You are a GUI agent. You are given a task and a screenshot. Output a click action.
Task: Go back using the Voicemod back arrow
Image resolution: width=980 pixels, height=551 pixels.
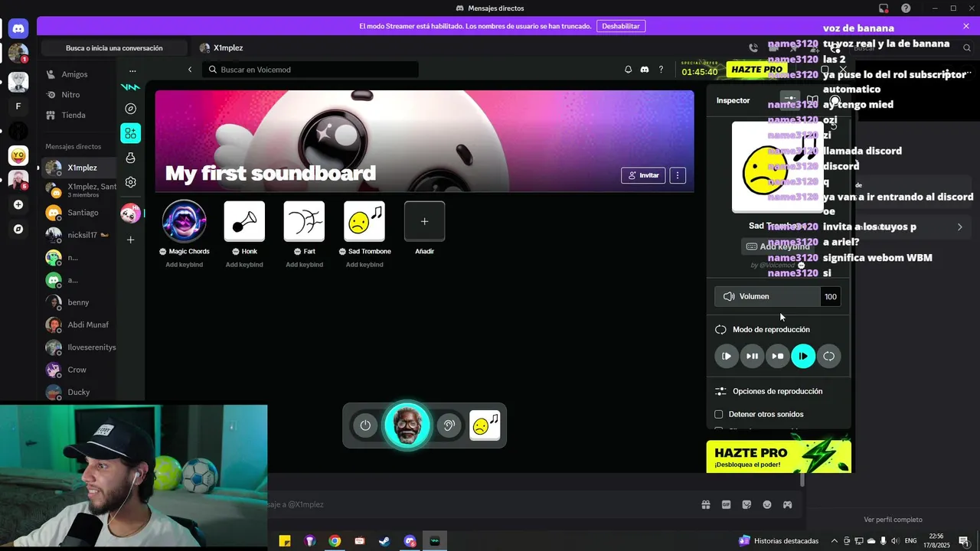tap(190, 70)
